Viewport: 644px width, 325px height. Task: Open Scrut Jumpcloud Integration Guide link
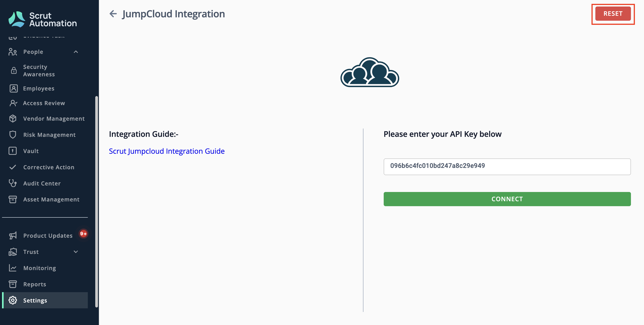point(167,151)
